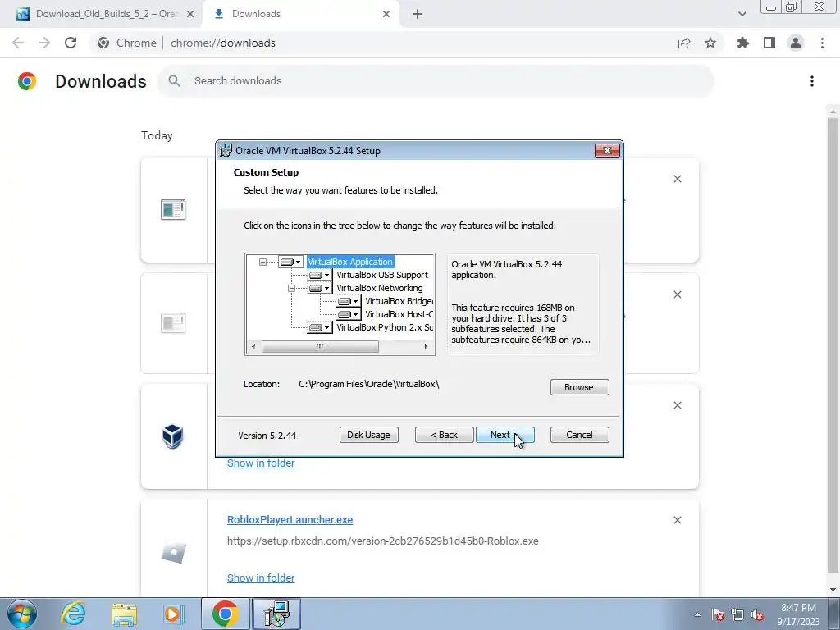Remove RobloxPlayerLauncher download entry with X
840x630 pixels.
(678, 520)
